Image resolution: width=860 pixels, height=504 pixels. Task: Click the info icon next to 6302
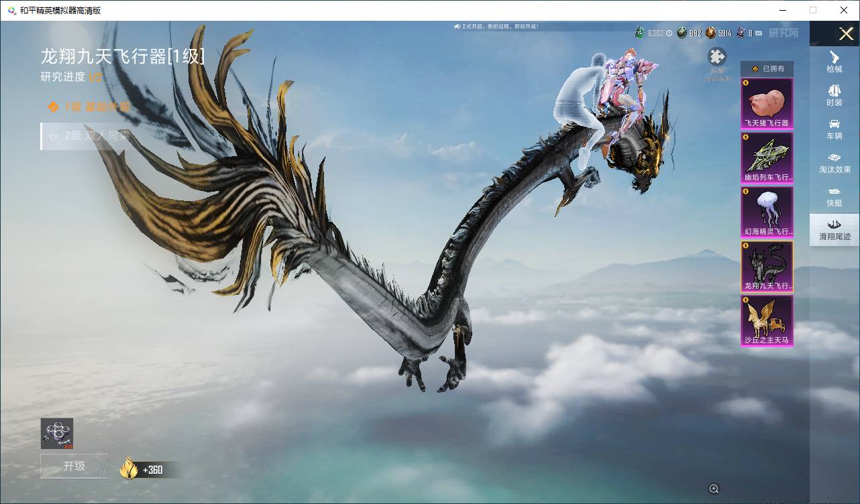click(x=669, y=33)
